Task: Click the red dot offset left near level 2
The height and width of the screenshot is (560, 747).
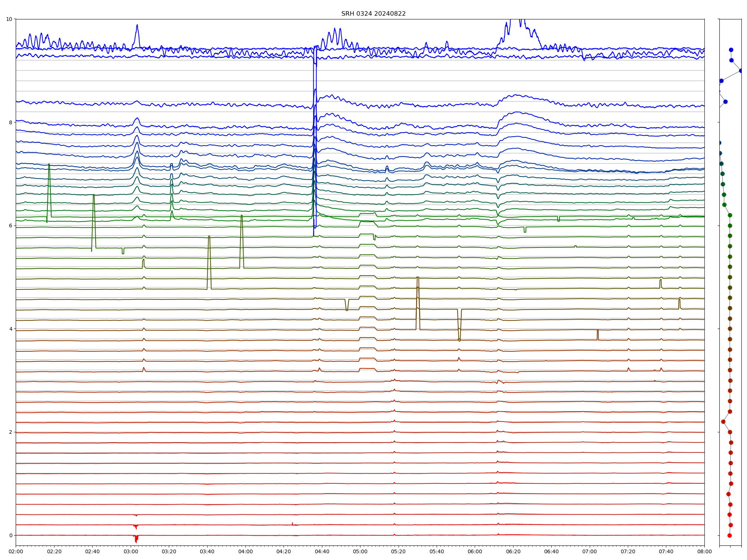Action: [723, 421]
